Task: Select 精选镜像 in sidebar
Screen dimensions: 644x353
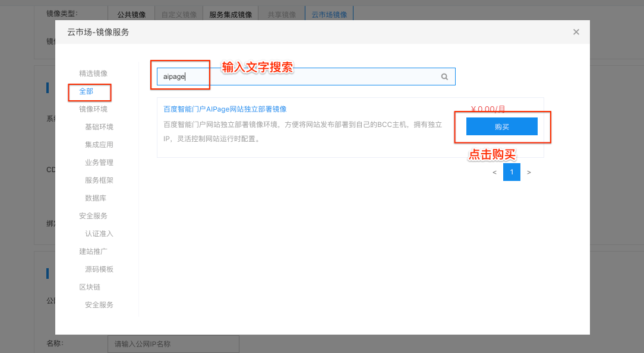Action: pyautogui.click(x=93, y=74)
